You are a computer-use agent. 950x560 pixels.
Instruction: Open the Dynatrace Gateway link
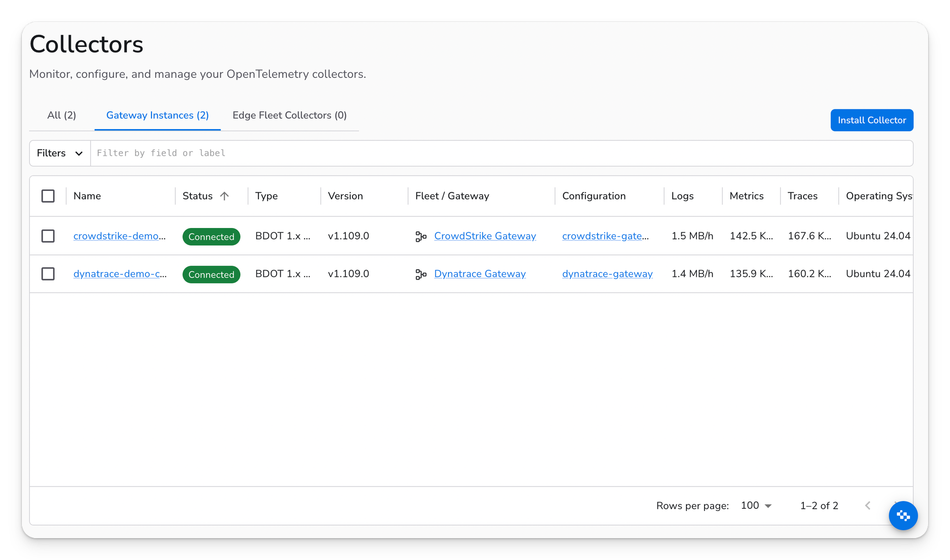[x=480, y=274]
